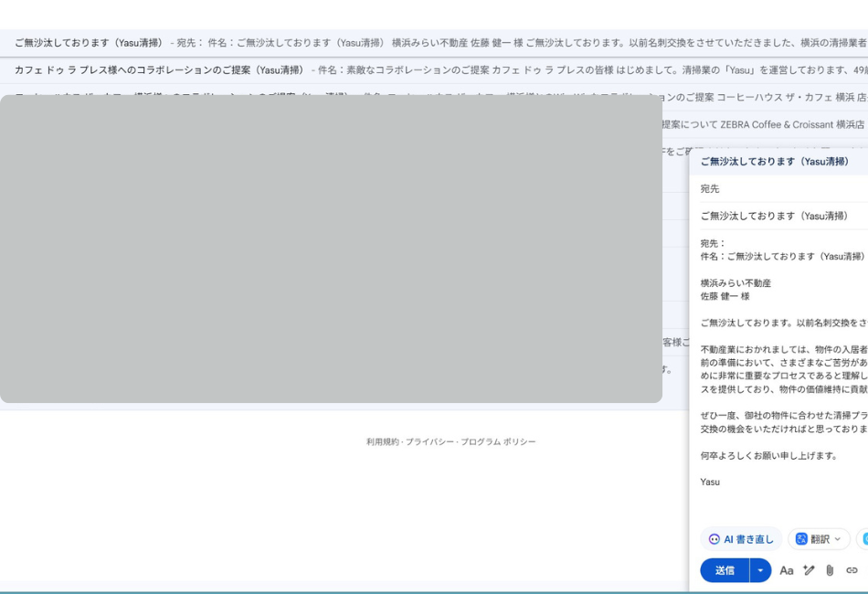Image resolution: width=868 pixels, height=594 pixels.
Task: Open the send options dropdown arrow
Action: (760, 570)
